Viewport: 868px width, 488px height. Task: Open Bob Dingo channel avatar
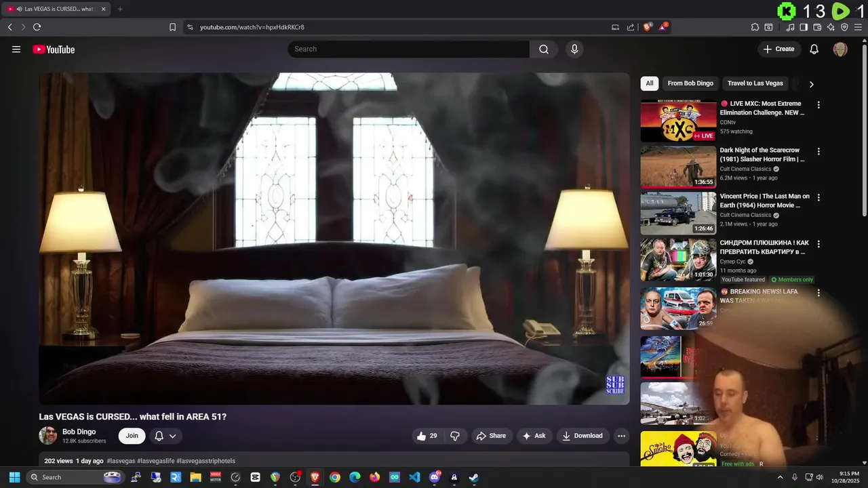pyautogui.click(x=48, y=436)
